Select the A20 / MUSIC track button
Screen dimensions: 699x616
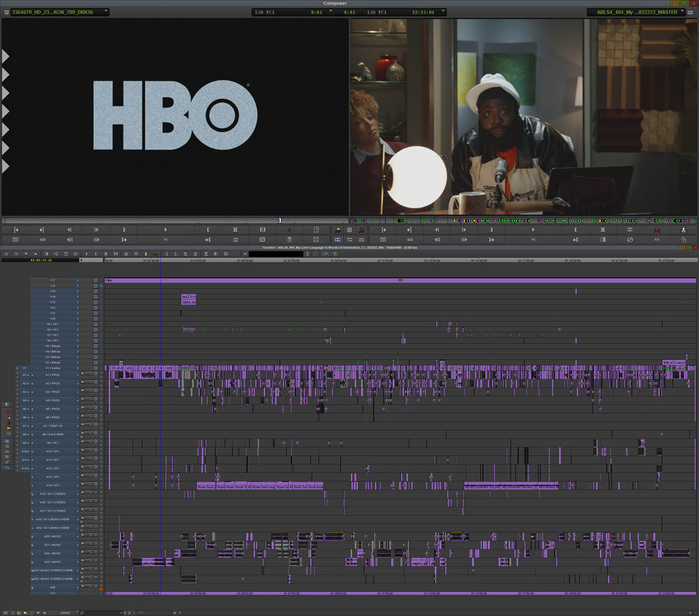[x=54, y=536]
